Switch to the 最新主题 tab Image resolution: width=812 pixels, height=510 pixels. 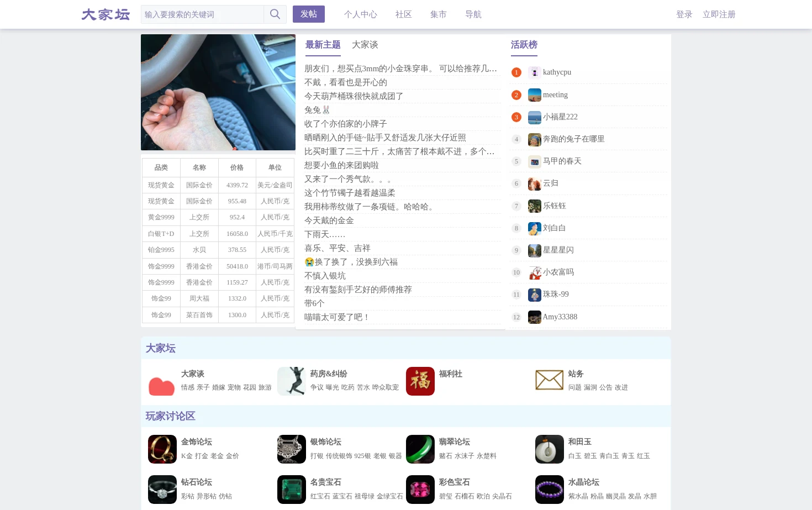click(323, 45)
